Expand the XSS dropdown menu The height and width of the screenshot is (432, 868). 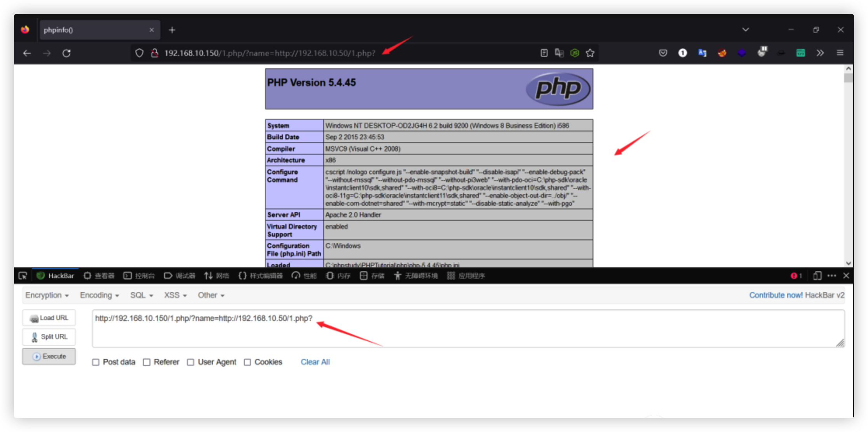point(175,295)
